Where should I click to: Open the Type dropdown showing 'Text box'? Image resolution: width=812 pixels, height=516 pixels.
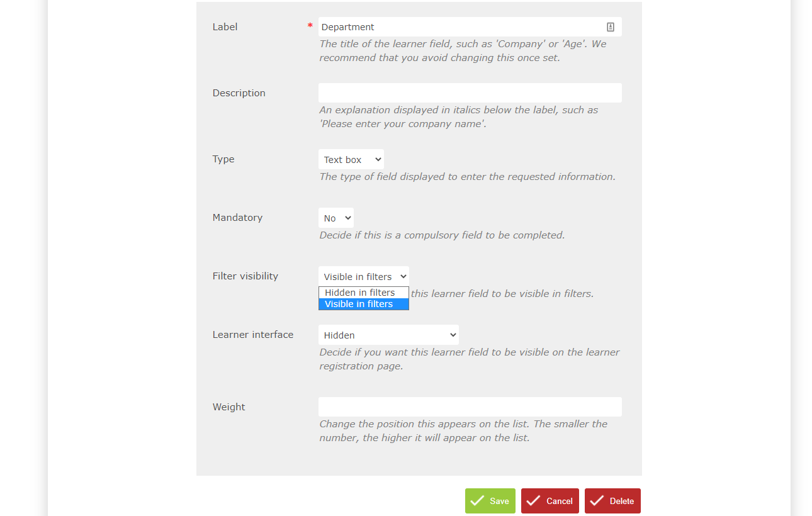[x=351, y=159]
